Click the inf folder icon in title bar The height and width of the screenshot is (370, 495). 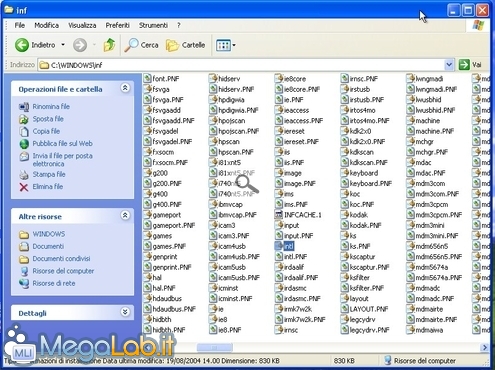tap(9, 10)
